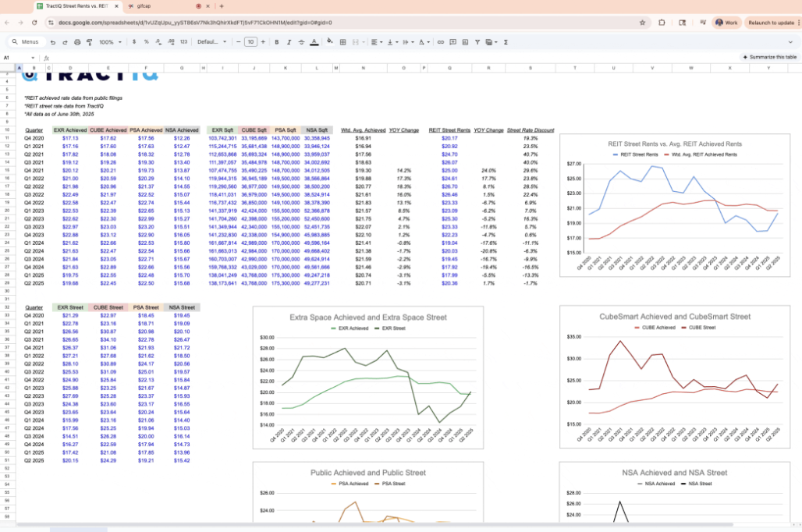Click the Undo icon in toolbar
The width and height of the screenshot is (802, 532).
tap(53, 42)
